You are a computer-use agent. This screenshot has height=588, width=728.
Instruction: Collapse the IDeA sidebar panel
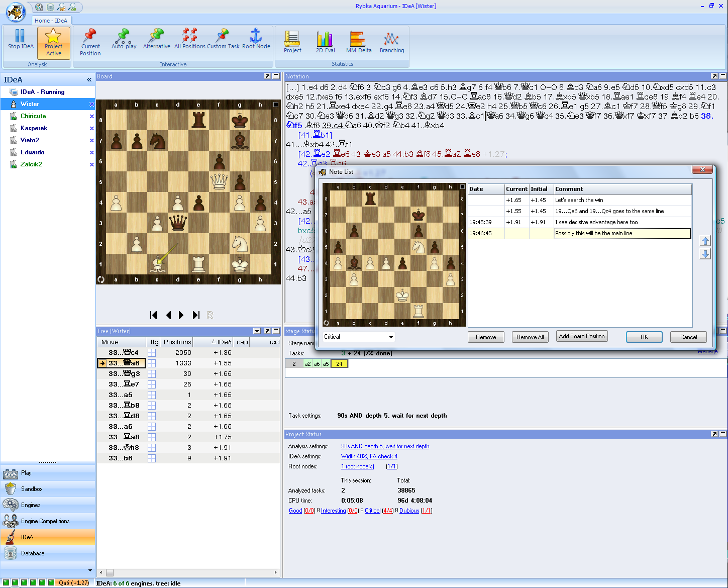tap(89, 80)
